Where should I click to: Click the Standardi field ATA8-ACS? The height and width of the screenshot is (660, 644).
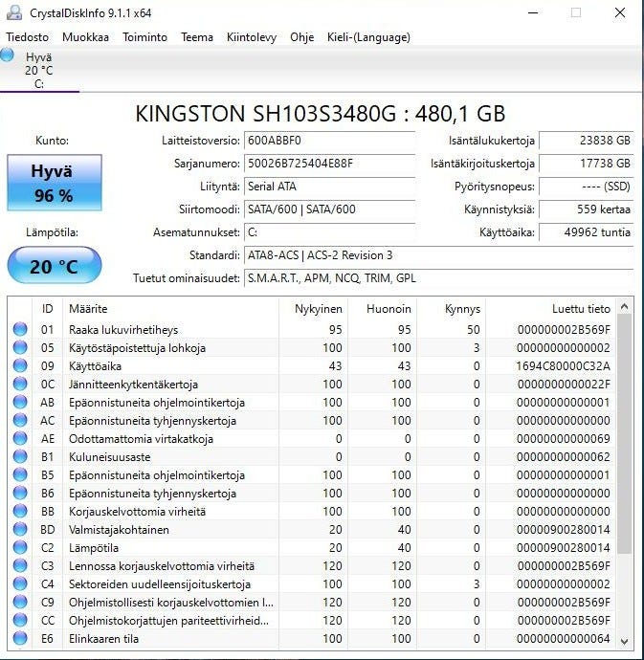(x=439, y=255)
